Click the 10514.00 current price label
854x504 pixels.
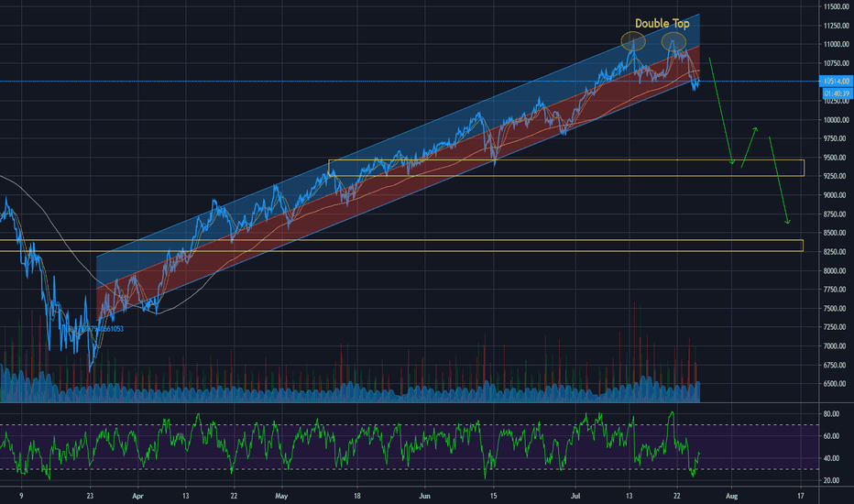(836, 82)
